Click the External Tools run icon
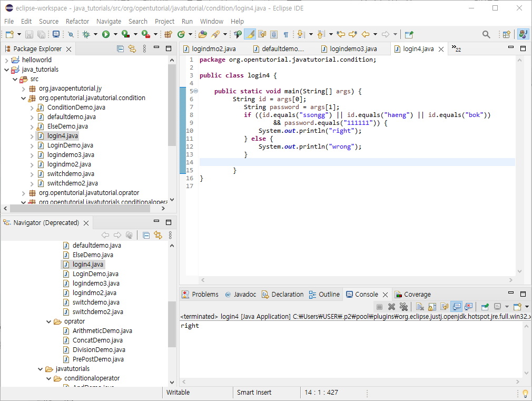The image size is (532, 401). coord(146,34)
